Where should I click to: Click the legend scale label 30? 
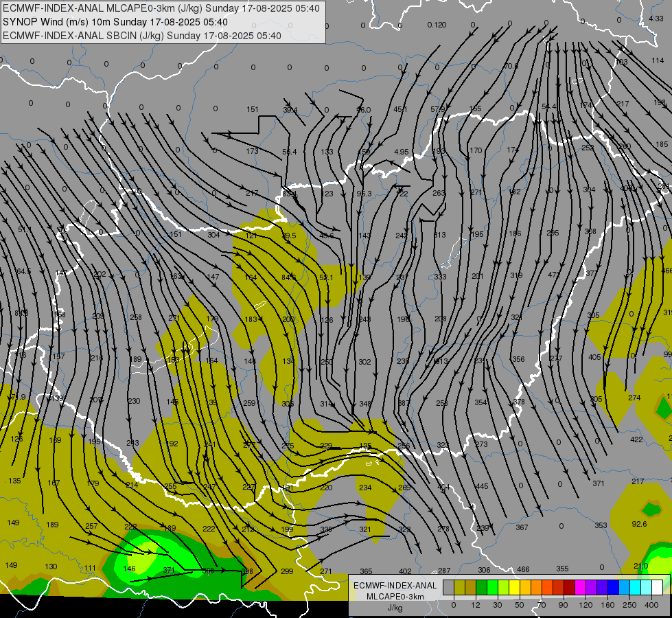(x=498, y=605)
